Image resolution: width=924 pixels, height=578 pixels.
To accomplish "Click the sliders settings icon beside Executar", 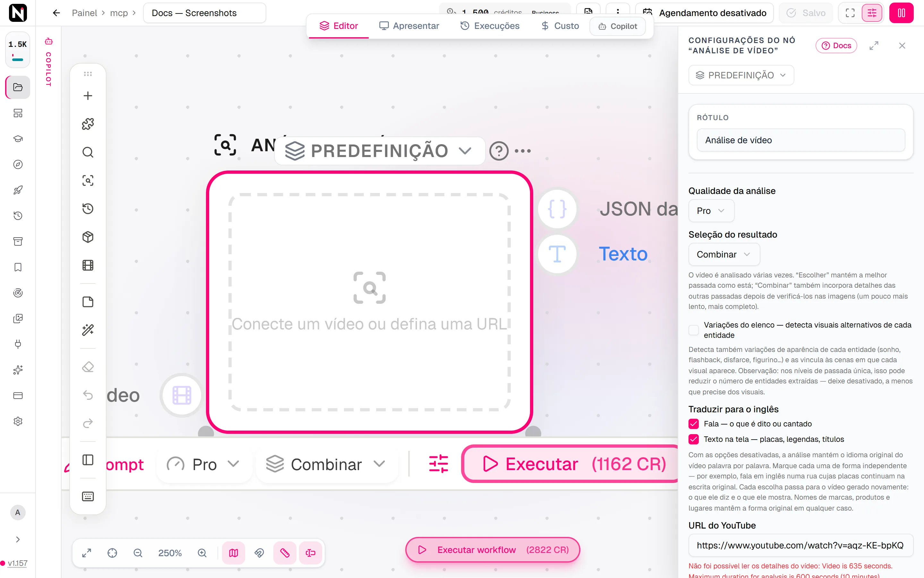I will (x=438, y=464).
